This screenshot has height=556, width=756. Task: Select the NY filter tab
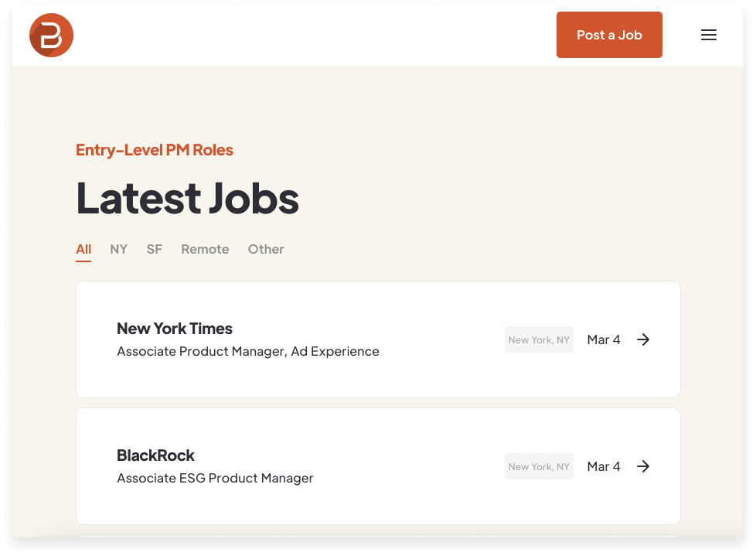pyautogui.click(x=118, y=249)
